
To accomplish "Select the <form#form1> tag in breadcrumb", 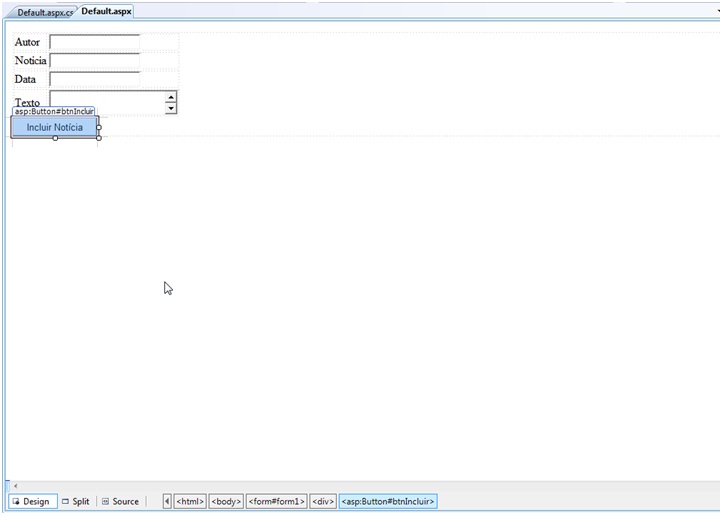I will (276, 501).
